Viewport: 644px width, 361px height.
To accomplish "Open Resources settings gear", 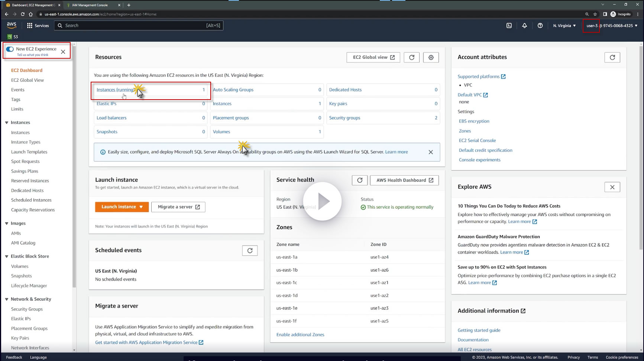I will tap(431, 57).
